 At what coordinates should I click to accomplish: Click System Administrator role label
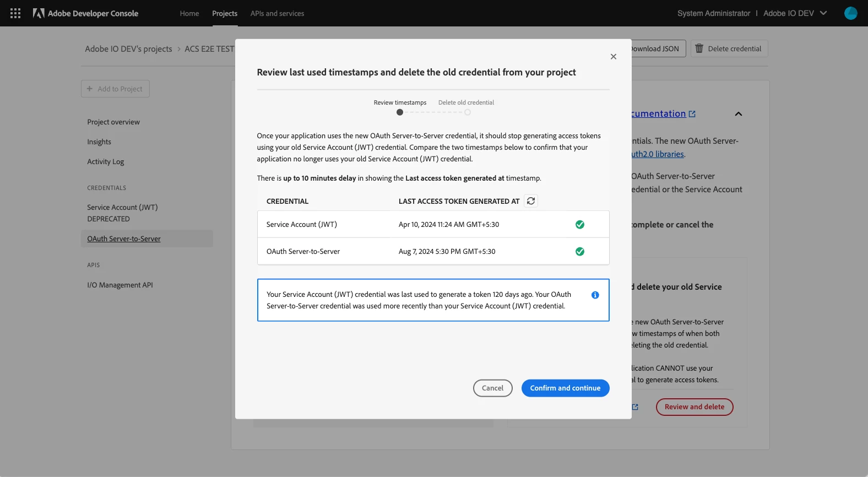714,13
